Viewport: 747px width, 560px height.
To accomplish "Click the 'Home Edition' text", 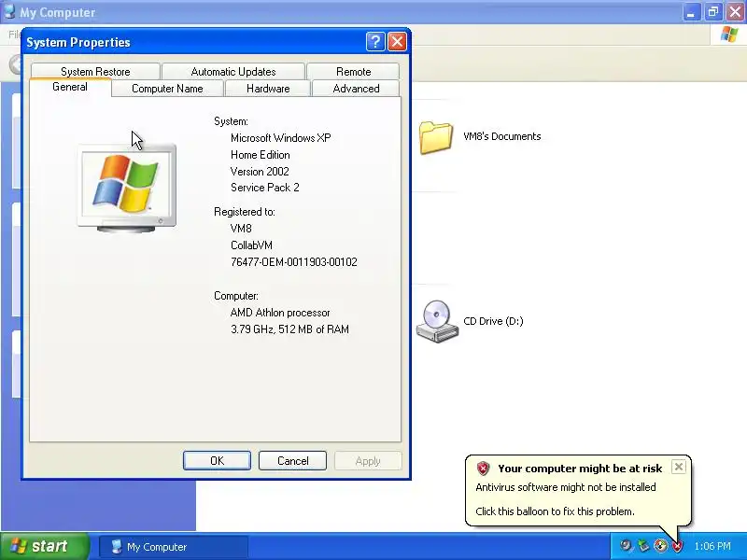I will click(261, 155).
